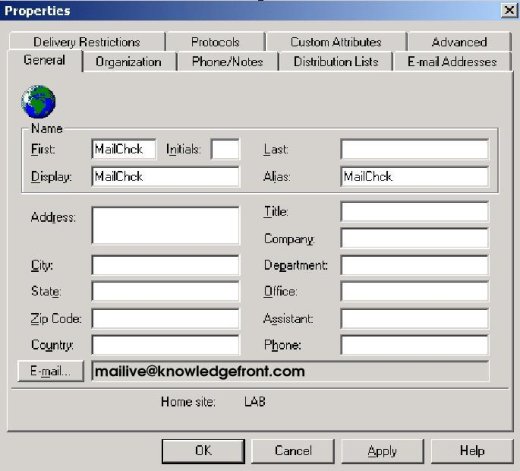
Task: Click into the Alias field
Action: pos(415,176)
